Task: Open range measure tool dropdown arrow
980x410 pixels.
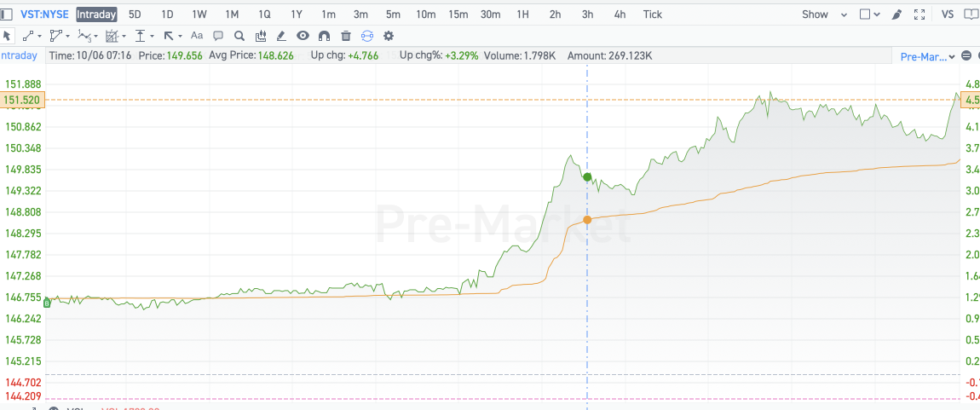Action: 152,37
